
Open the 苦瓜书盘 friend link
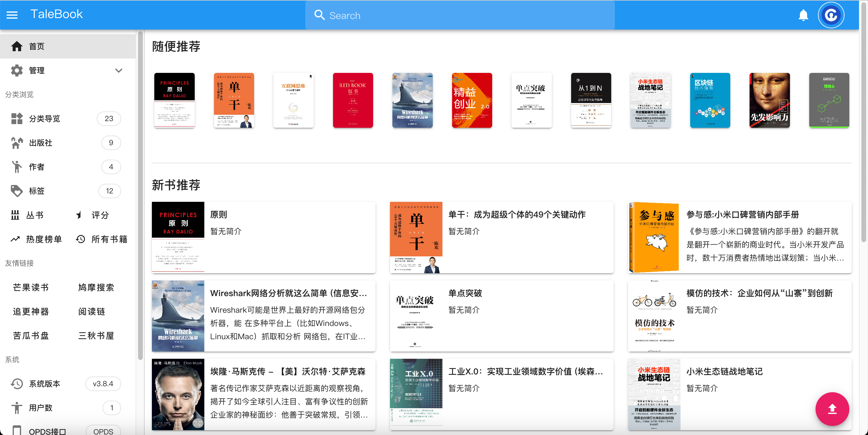[x=31, y=336]
